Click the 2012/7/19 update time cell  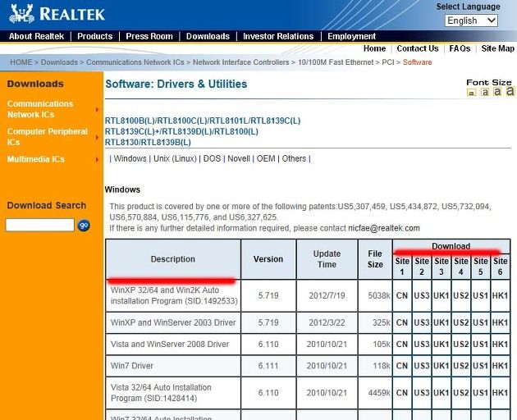[x=327, y=295]
